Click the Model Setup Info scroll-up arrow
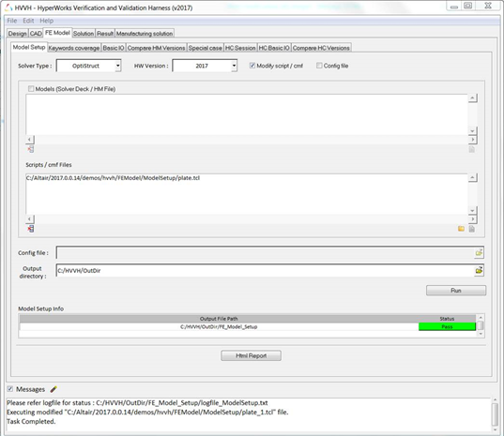This screenshot has width=504, height=436. click(481, 318)
